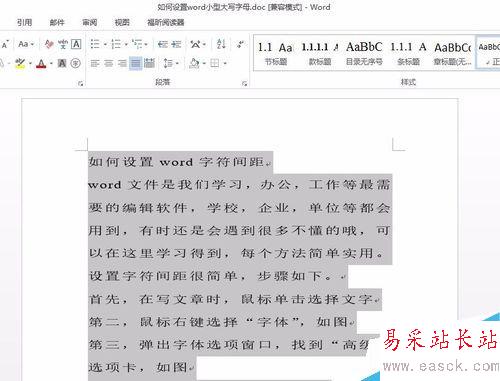Image resolution: width=500 pixels, height=381 pixels.
Task: Expand the numbering library dropdown arrow
Action: 126,44
